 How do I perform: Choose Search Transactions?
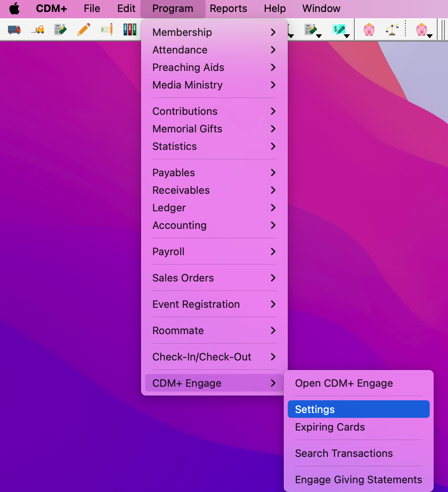coord(359,453)
